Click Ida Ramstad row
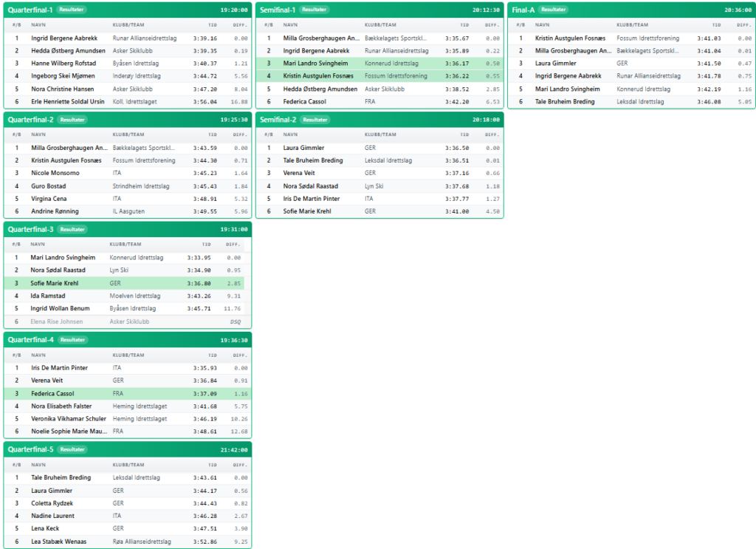This screenshot has height=549, width=756. (124, 296)
